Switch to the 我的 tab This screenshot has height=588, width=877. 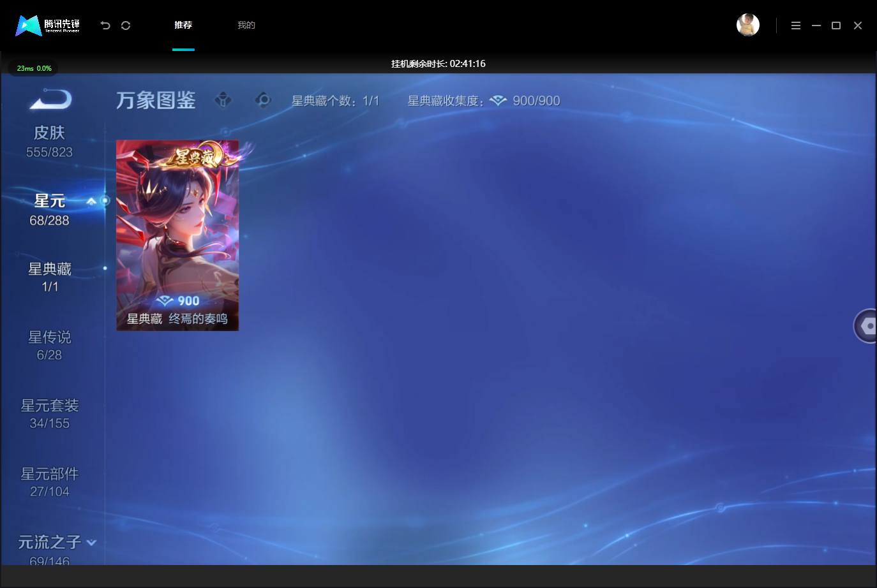pyautogui.click(x=246, y=25)
